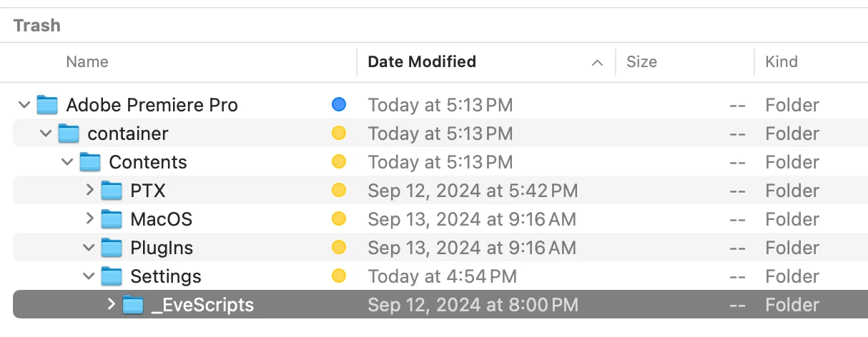
Task: Click the Settings folder icon
Action: [x=112, y=276]
